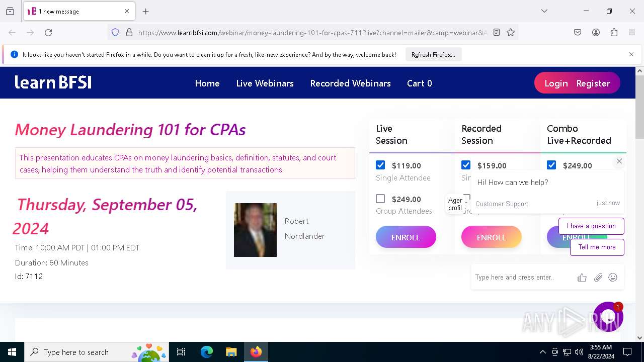Click Robert Nordlander's photo
Viewport: 644px width, 362px height.
tap(255, 230)
